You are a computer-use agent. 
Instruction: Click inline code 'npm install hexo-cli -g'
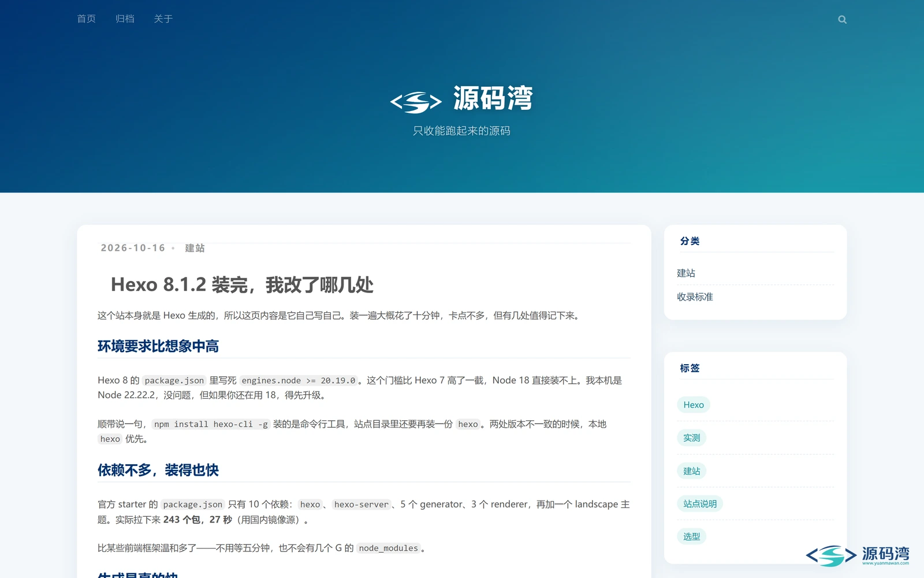point(211,424)
